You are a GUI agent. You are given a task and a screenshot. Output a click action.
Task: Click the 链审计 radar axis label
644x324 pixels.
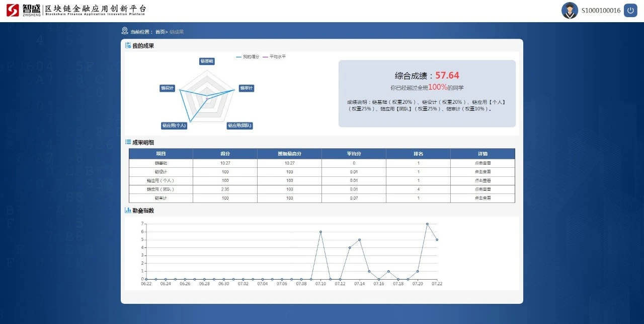(x=246, y=88)
